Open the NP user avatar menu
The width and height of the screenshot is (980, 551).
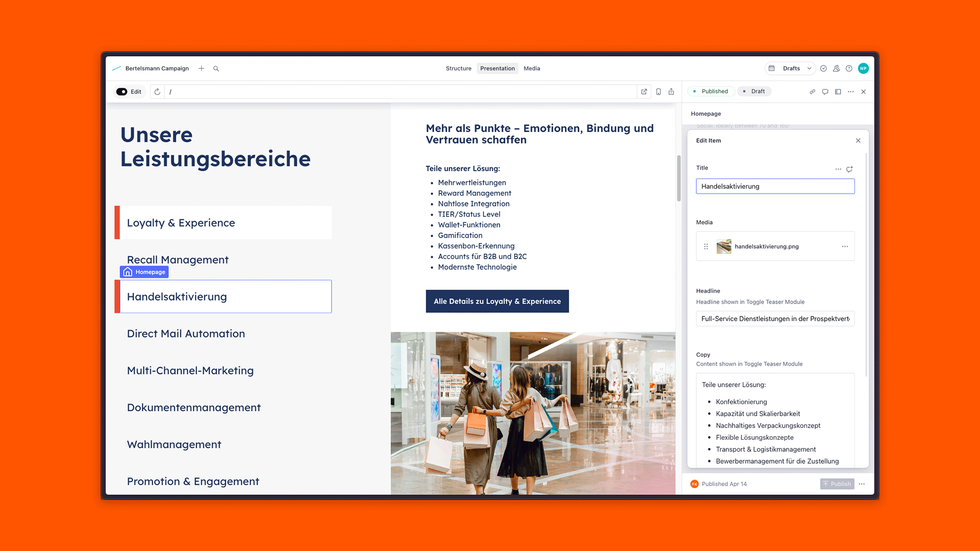coord(863,68)
